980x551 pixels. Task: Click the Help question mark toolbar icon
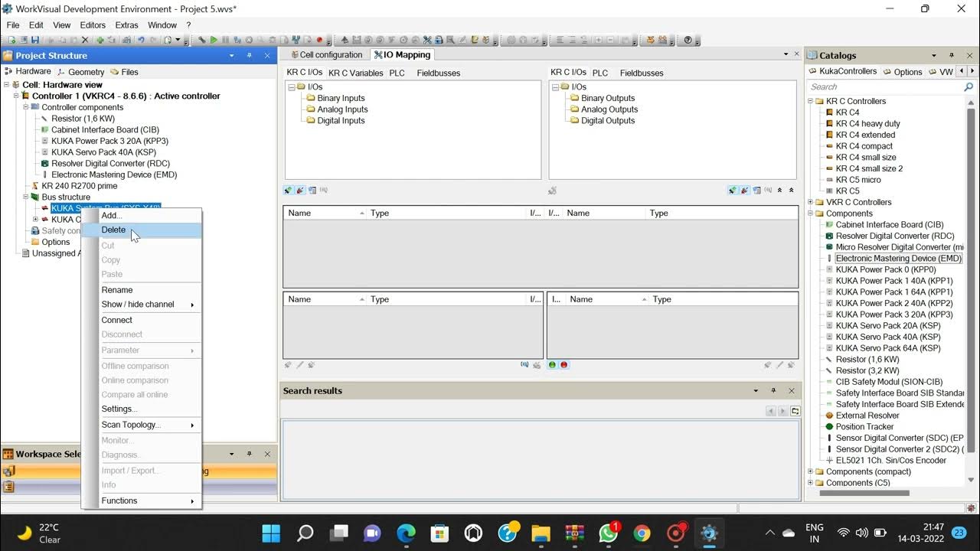pos(688,40)
